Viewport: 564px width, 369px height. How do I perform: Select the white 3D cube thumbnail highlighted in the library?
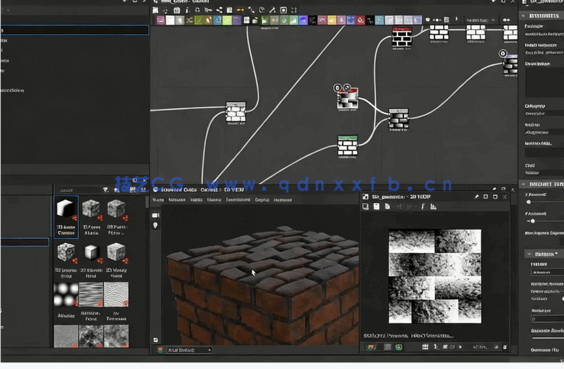tap(66, 217)
